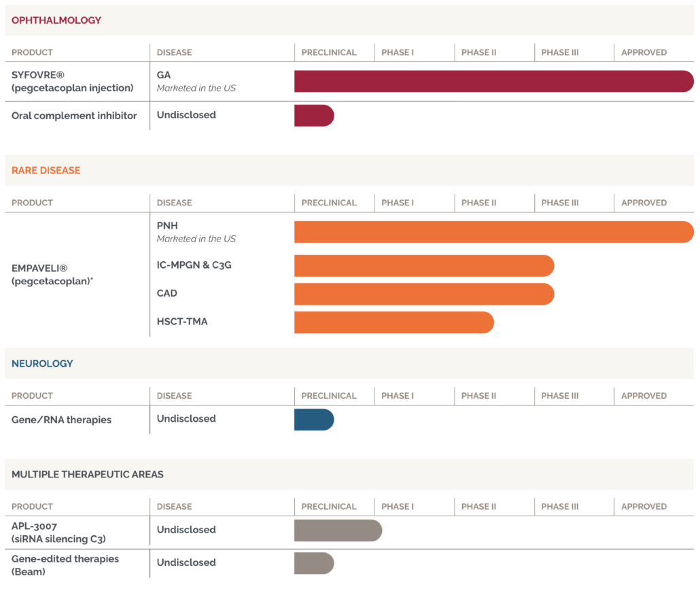The image size is (700, 589).
Task: Click PRECLINICAL header in Ophthalmology table
Action: click(x=329, y=52)
